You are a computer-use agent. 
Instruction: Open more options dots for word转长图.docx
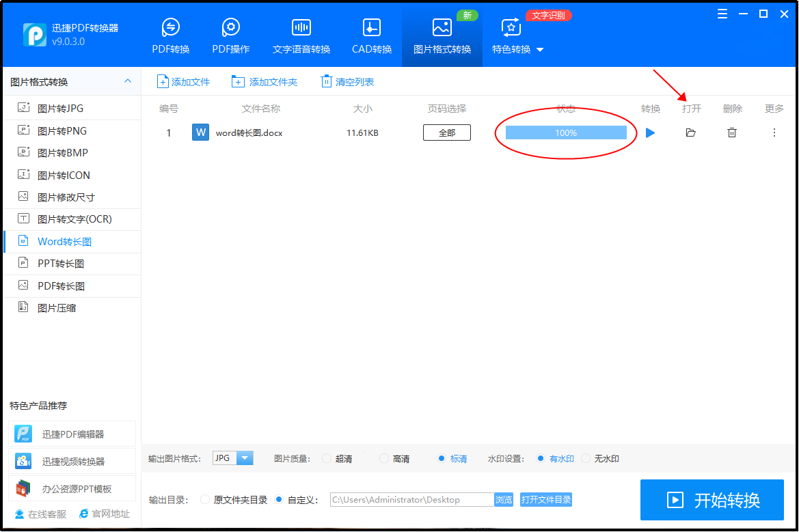tap(774, 133)
